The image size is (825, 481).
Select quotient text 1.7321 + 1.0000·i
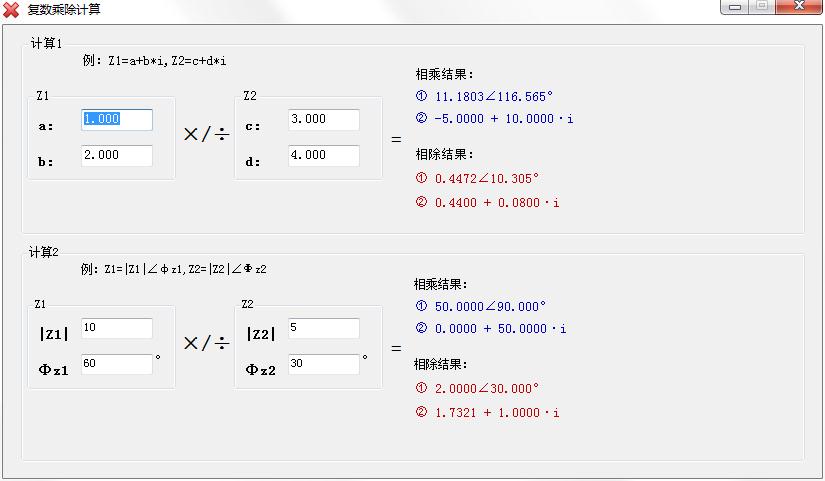tap(496, 413)
